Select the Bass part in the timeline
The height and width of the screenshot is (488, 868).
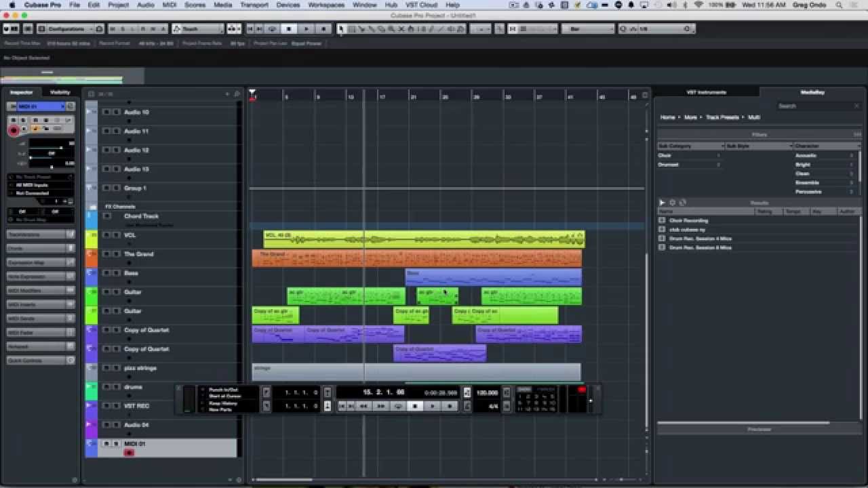click(493, 277)
